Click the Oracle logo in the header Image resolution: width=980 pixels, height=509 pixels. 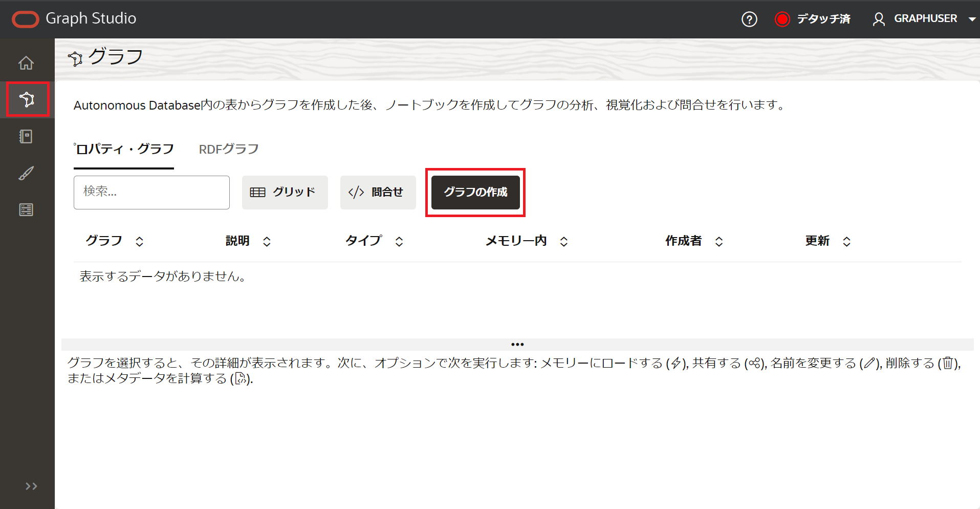click(25, 19)
